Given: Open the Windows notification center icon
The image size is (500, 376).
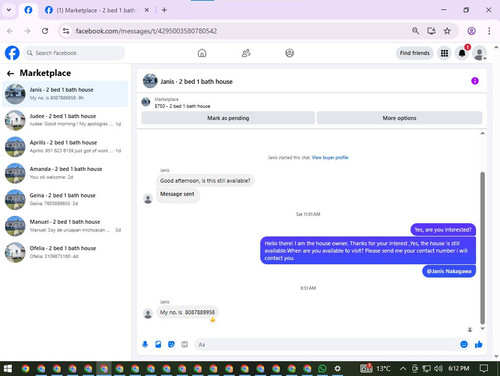Looking at the screenshot, I should 484,368.
